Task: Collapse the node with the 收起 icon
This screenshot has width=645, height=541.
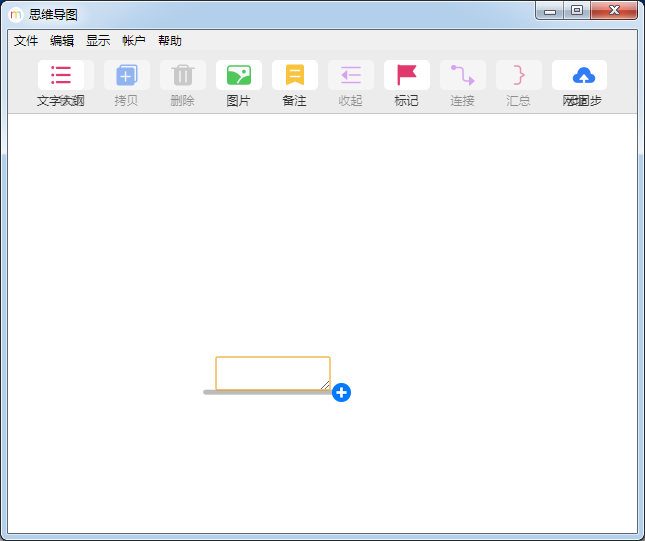Action: (350, 76)
